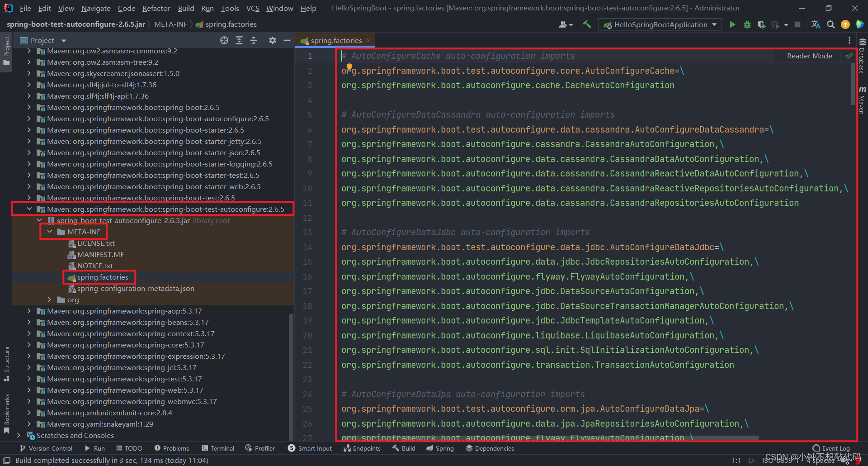Open user account icon in toolbar
The height and width of the screenshot is (466, 868).
click(x=566, y=24)
